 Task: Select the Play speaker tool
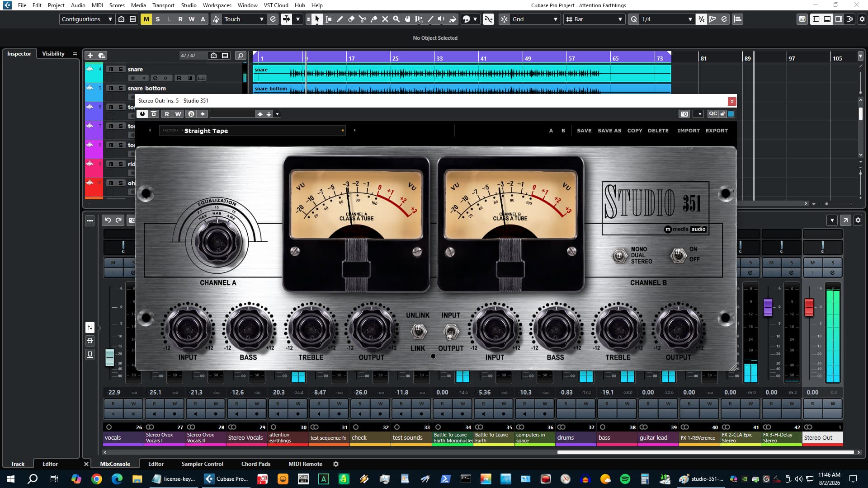[441, 19]
